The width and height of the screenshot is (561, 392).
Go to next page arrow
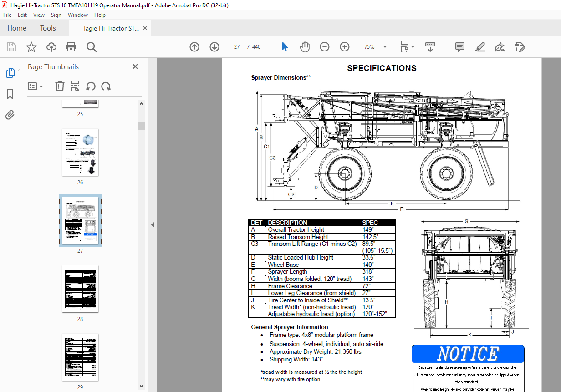click(214, 47)
